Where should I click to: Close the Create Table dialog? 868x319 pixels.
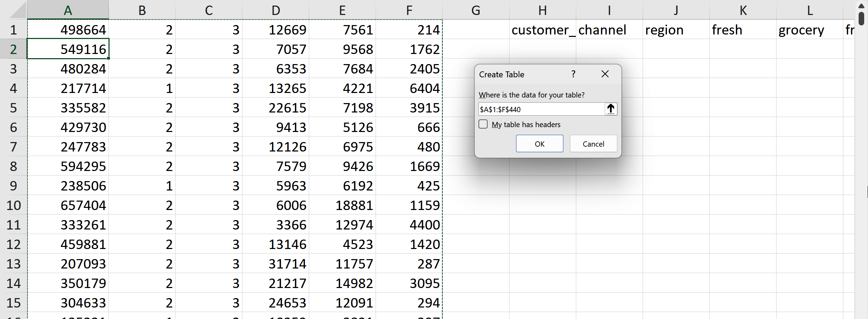point(605,74)
